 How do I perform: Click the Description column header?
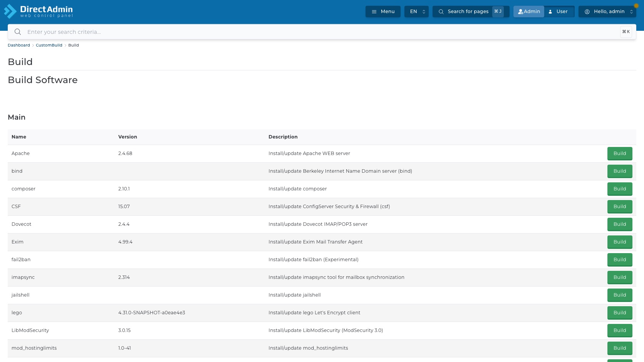coord(283,137)
